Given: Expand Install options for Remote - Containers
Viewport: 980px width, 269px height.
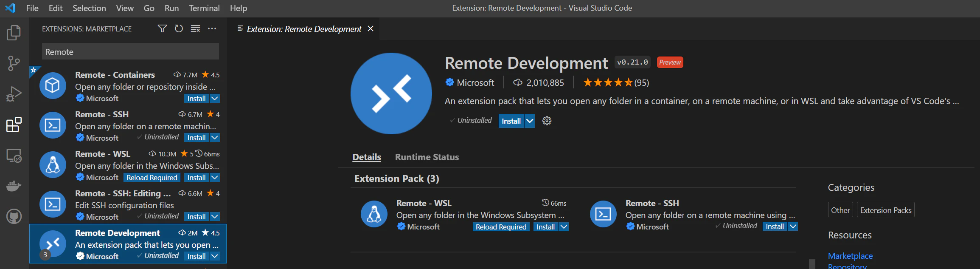Looking at the screenshot, I should pos(215,99).
